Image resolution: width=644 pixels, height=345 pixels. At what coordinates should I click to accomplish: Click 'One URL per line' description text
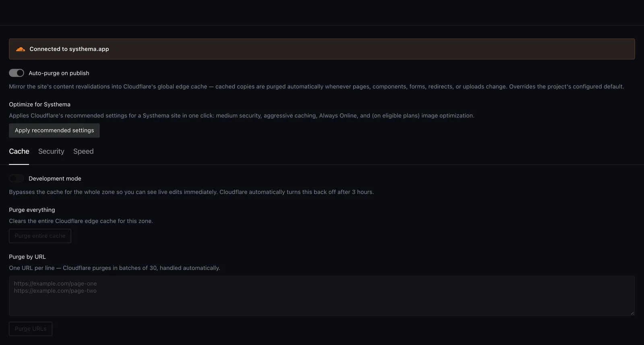[x=114, y=268]
